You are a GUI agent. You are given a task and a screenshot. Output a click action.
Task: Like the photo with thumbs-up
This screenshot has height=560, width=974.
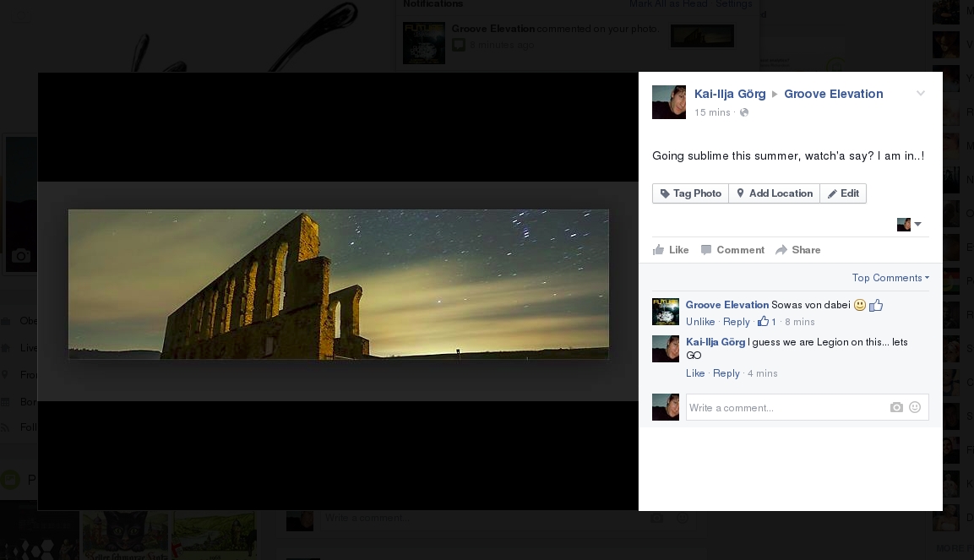coord(671,250)
